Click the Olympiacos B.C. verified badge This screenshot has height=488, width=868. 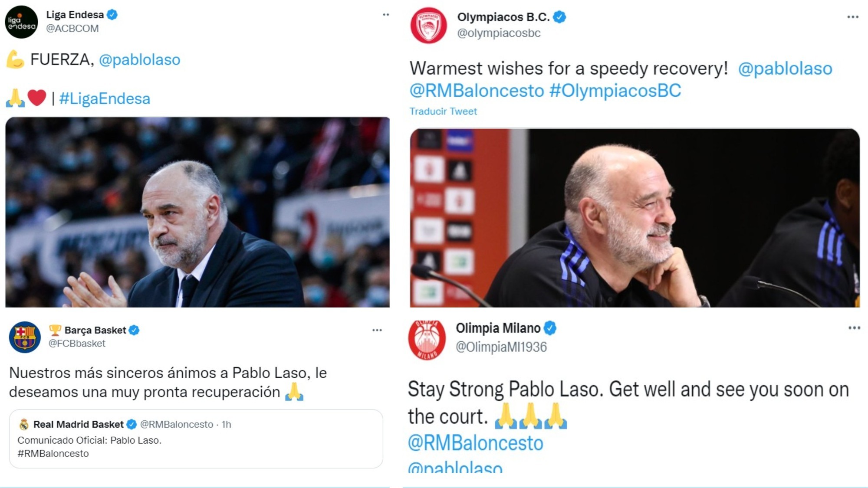pos(559,17)
